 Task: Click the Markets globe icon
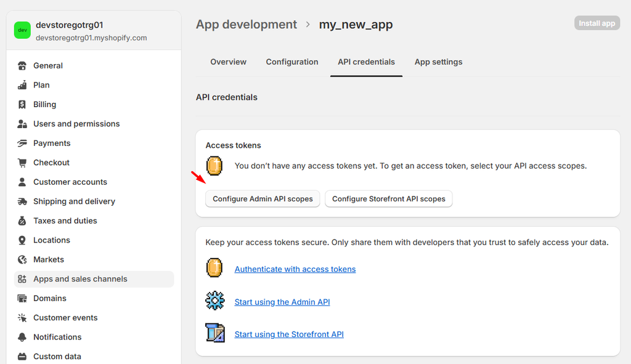tap(22, 260)
